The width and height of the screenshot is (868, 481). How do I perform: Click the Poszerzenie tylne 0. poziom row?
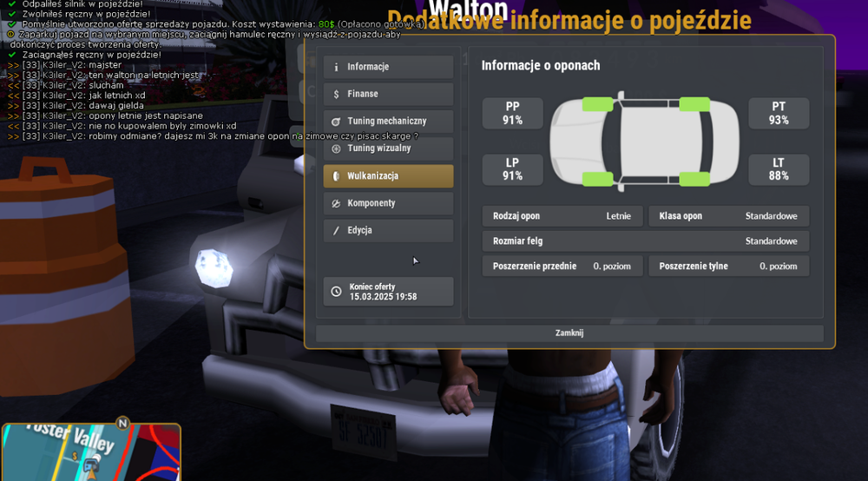[728, 267]
